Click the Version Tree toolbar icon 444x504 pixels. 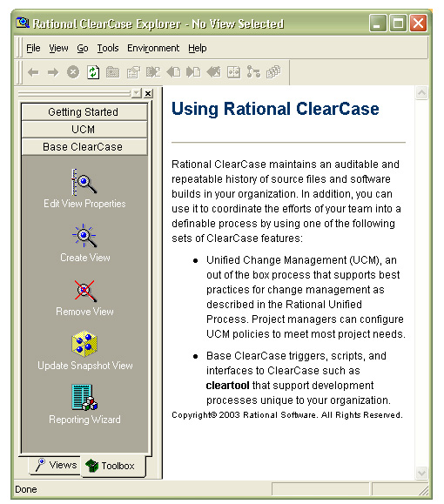[x=253, y=72]
